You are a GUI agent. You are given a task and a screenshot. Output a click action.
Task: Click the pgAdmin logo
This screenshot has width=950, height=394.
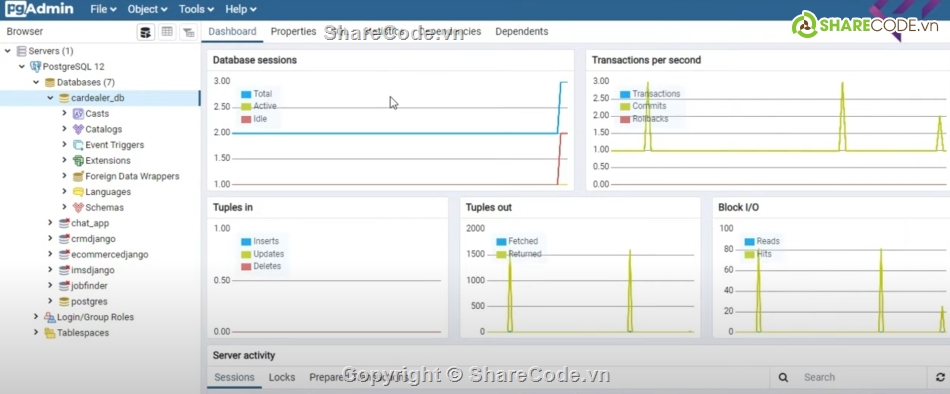(39, 9)
